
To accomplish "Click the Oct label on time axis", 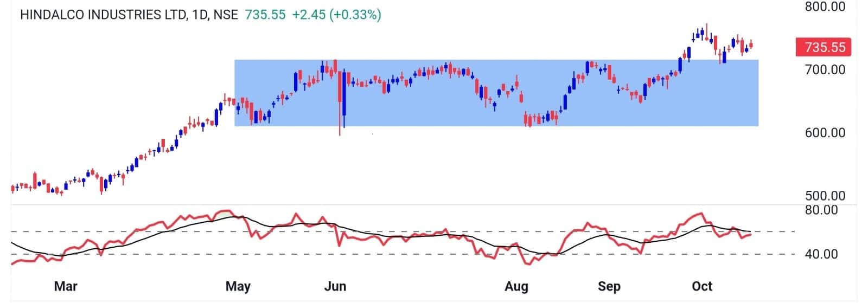I will [702, 286].
